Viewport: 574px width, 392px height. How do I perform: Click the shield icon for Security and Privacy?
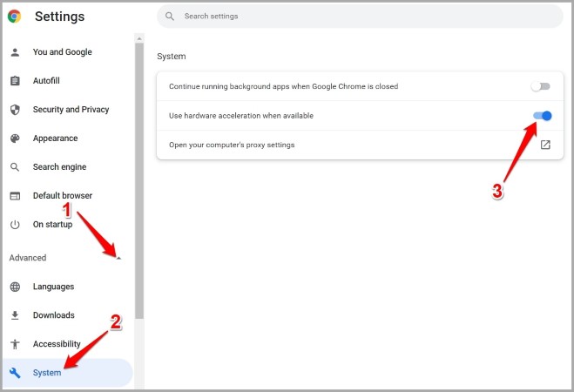pos(15,110)
